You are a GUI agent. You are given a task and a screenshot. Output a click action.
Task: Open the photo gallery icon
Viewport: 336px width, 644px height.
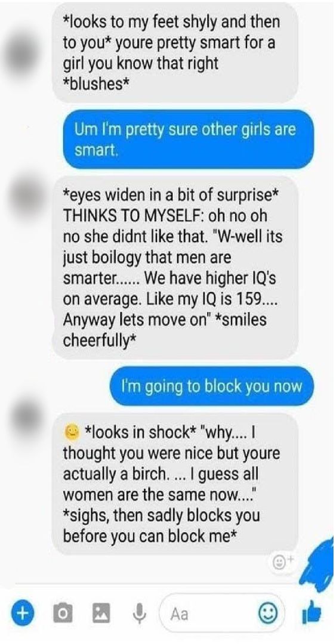tap(101, 614)
